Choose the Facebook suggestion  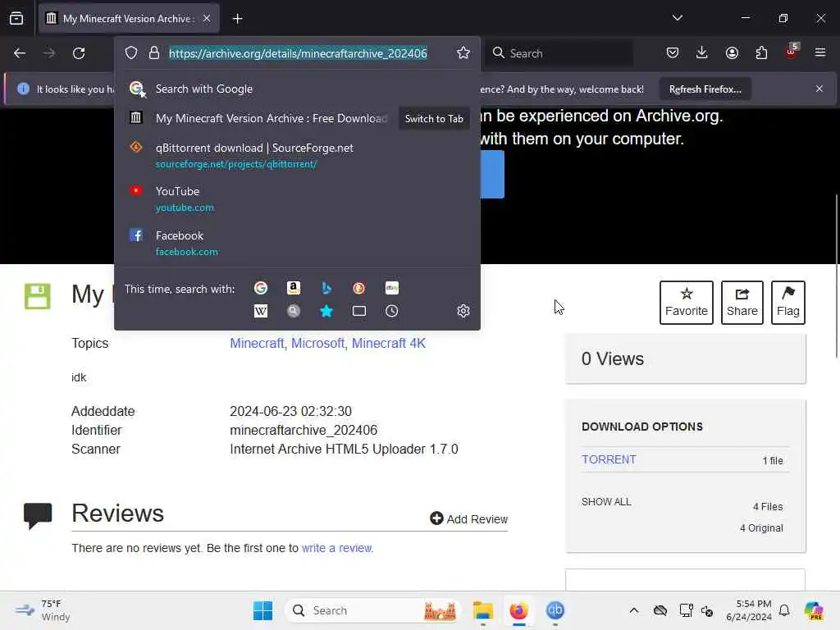click(x=297, y=243)
